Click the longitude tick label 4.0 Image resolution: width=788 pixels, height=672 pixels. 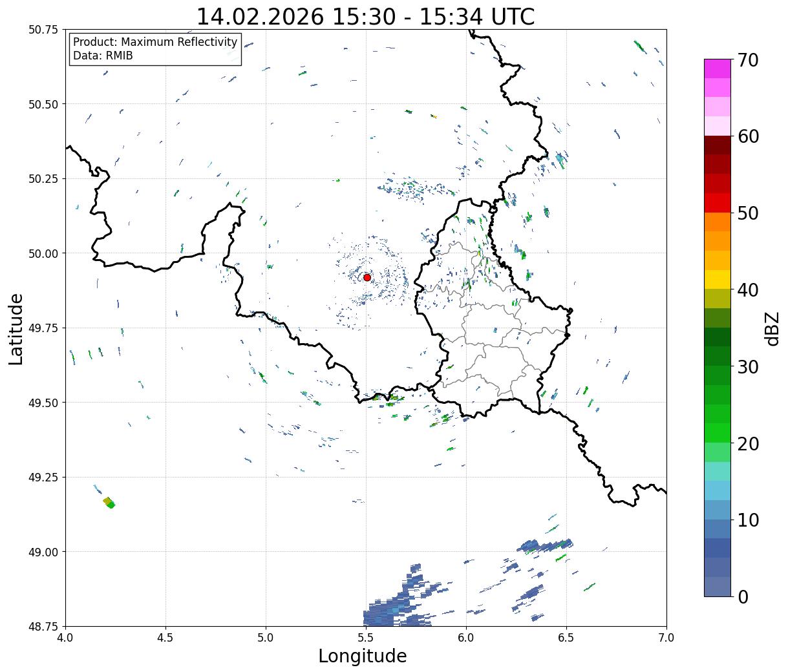click(65, 638)
